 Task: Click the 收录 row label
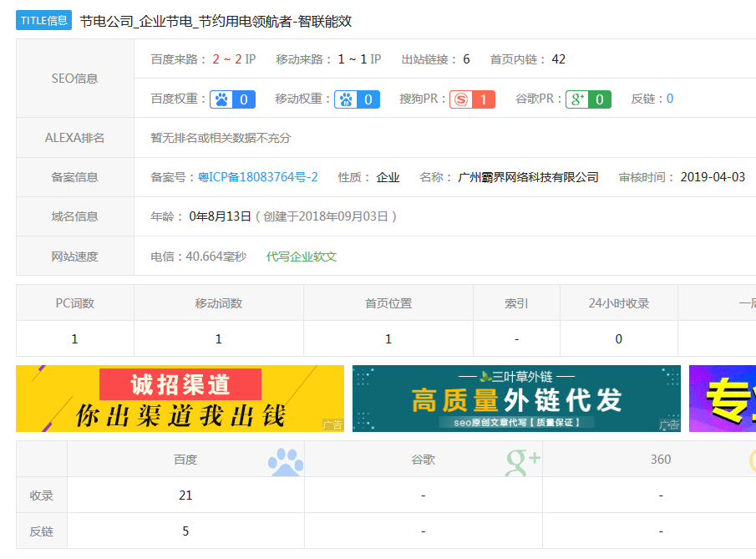point(42,495)
